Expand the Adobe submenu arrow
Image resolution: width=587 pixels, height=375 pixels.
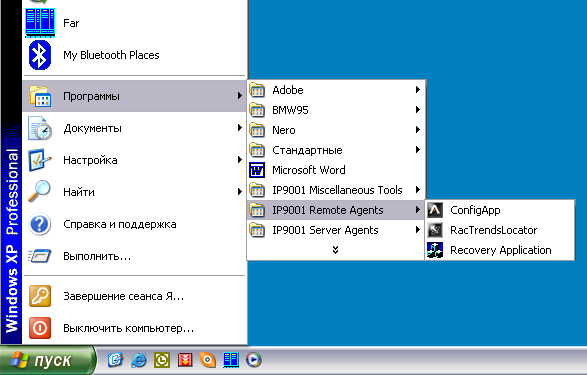(x=418, y=90)
